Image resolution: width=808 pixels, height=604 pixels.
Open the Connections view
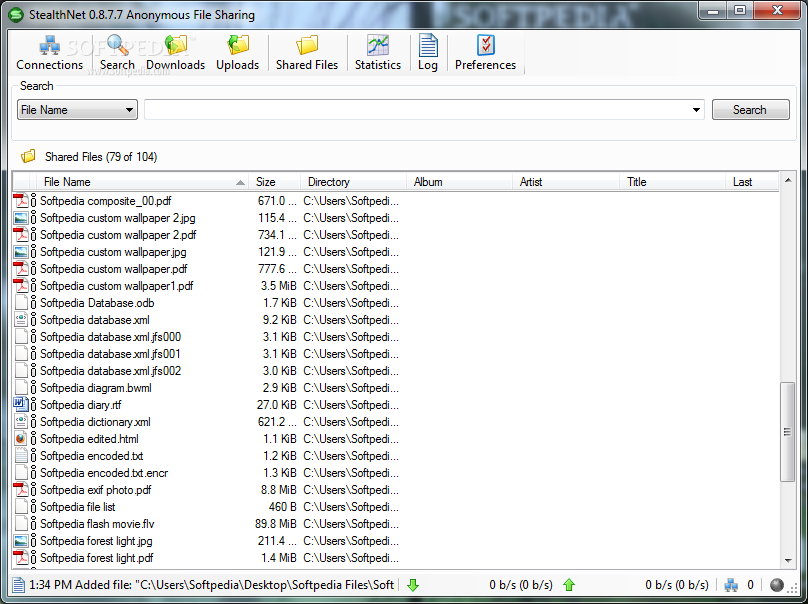(x=49, y=53)
